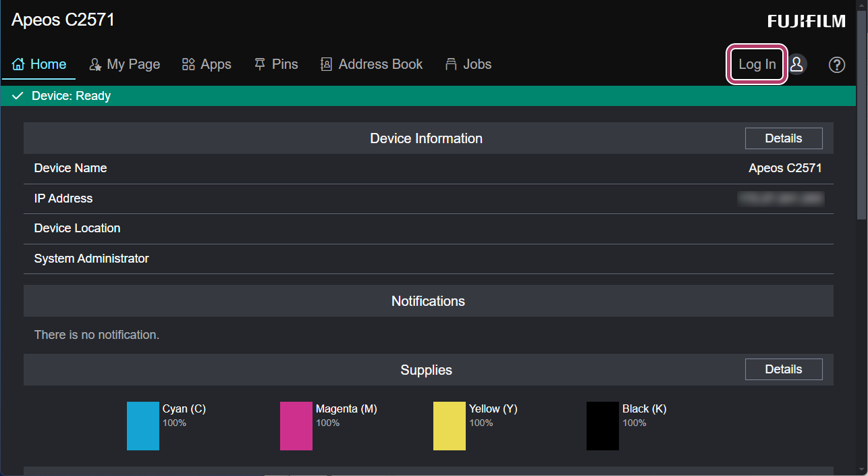
Task: Click the Address Book icon
Action: [x=326, y=64]
